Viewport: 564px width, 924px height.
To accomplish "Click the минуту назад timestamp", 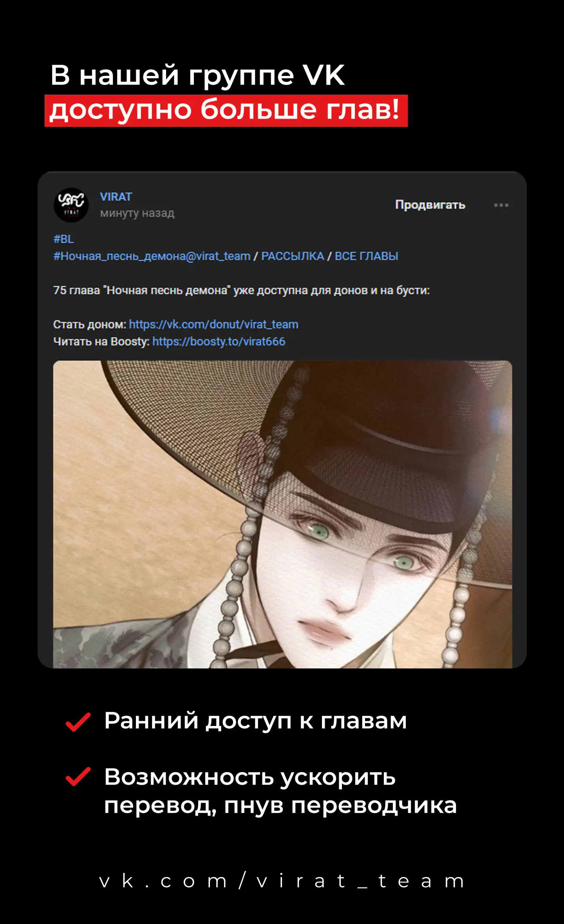I will click(137, 213).
